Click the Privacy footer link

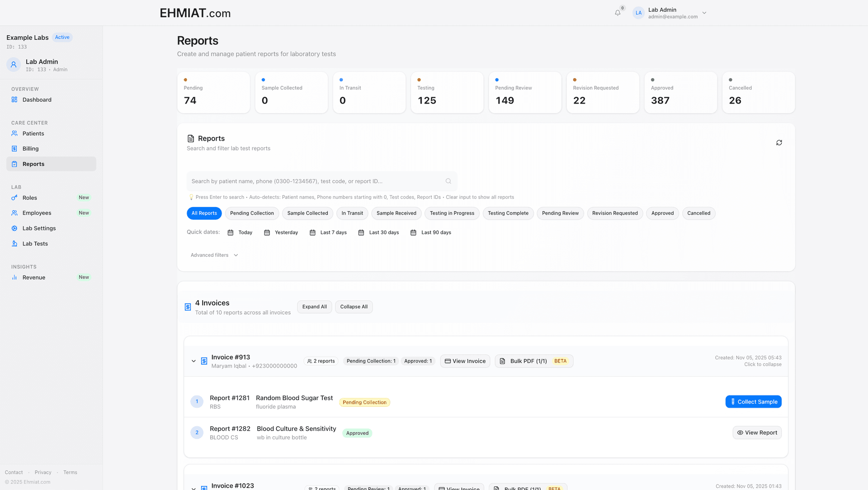pos(43,472)
